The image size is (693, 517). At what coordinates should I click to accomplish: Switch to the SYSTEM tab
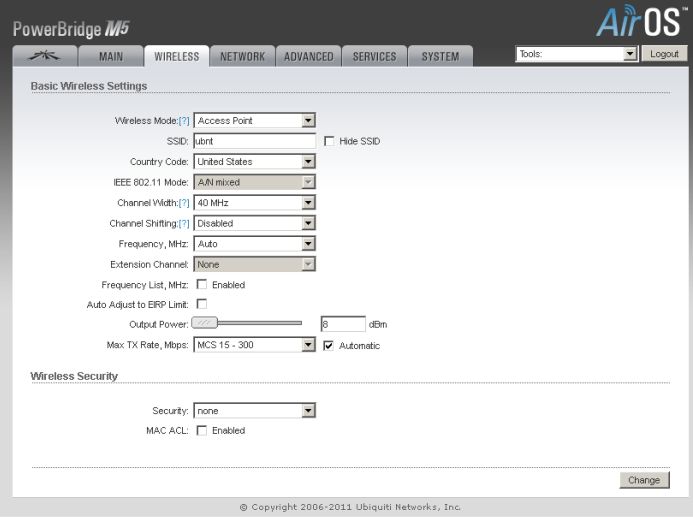tap(440, 56)
